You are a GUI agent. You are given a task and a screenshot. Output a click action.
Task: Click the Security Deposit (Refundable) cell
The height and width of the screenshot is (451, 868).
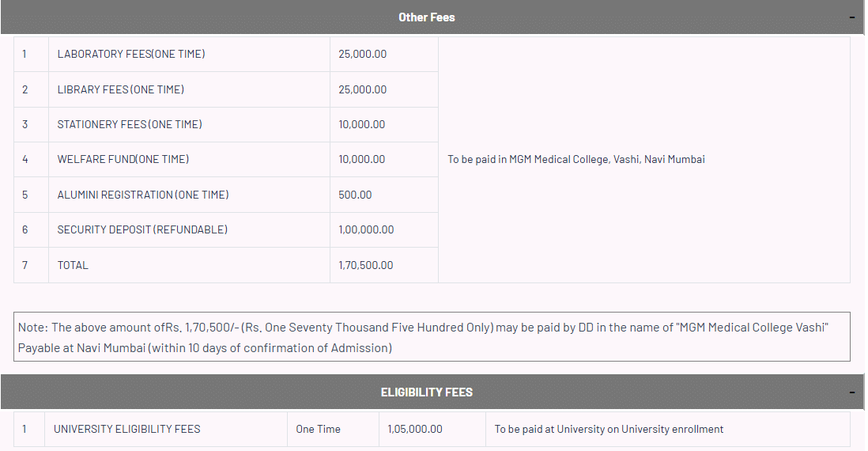click(x=142, y=229)
